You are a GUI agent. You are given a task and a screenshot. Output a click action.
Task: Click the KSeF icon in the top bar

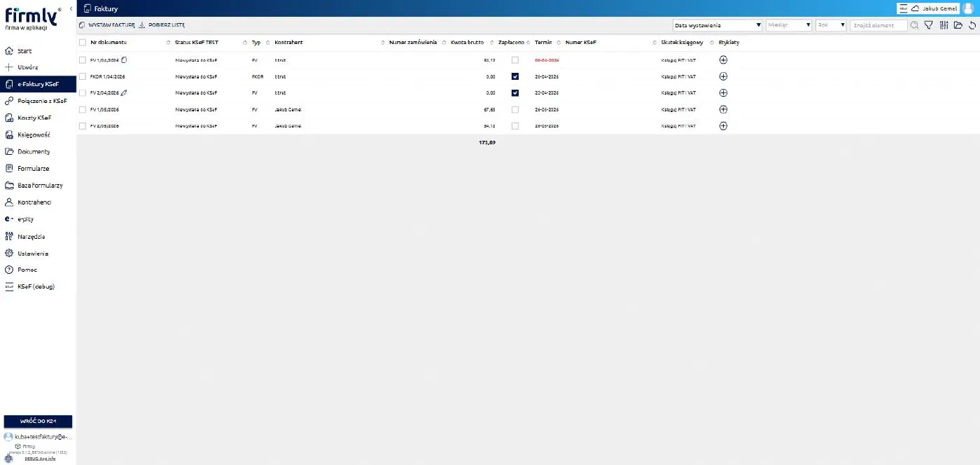tap(903, 8)
